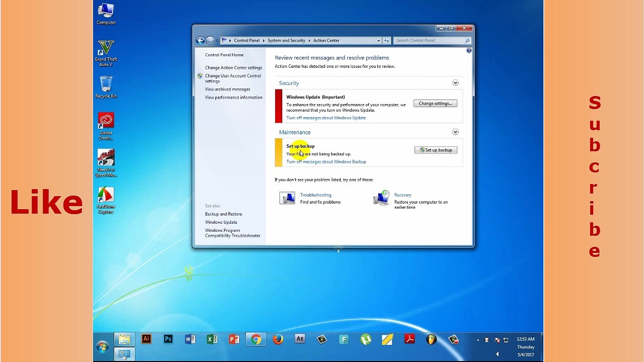Select the Grand Theft Auto V desktop shortcut
Image resolution: width=644 pixels, height=362 pixels.
(x=106, y=53)
